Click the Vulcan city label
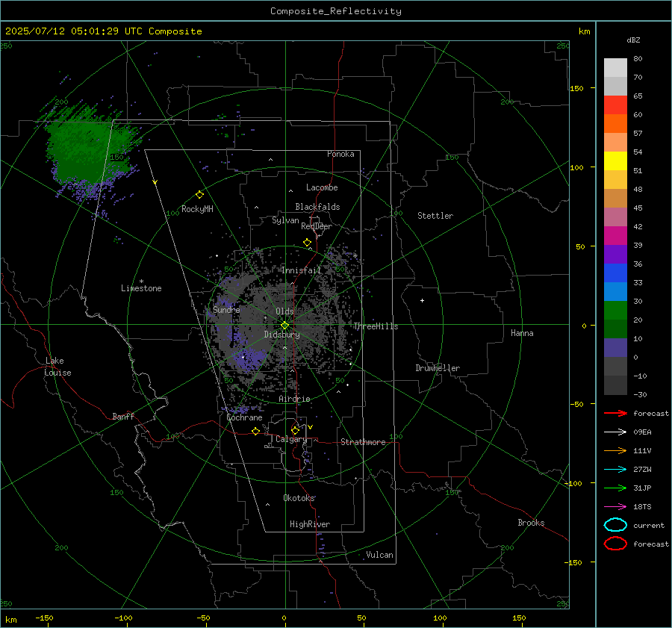672x628 pixels. click(x=380, y=555)
